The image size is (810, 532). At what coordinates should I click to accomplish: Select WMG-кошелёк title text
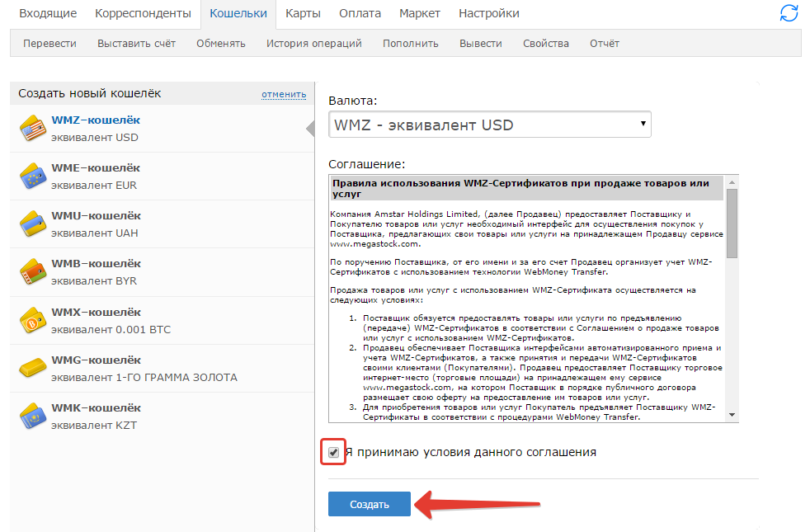pos(96,360)
